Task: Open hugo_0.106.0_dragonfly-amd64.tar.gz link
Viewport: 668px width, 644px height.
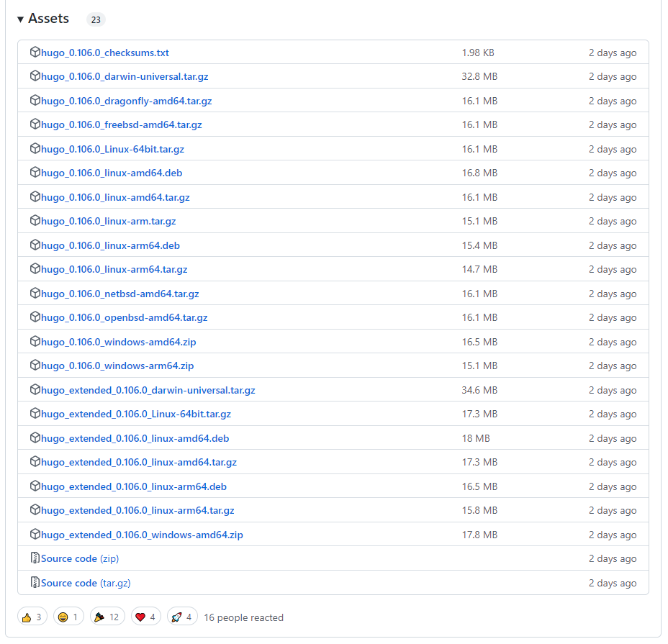Action: (x=126, y=101)
